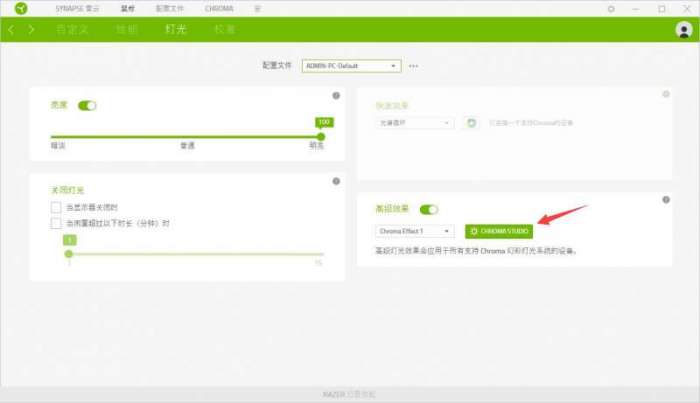
Task: Show help for the 关闭灯光 panel
Action: [336, 181]
